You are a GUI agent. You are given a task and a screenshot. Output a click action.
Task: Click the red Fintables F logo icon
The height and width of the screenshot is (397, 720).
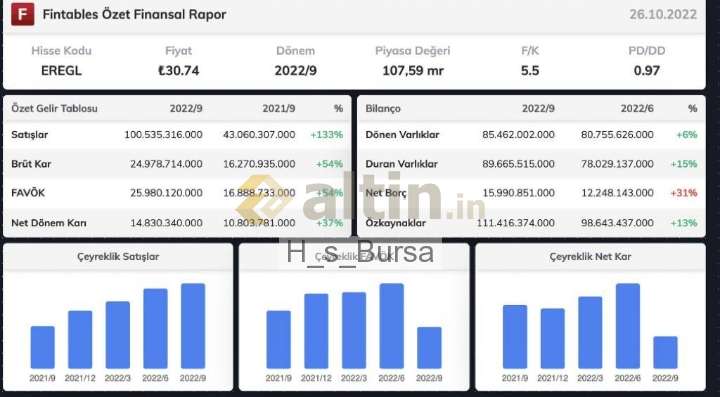click(x=22, y=14)
